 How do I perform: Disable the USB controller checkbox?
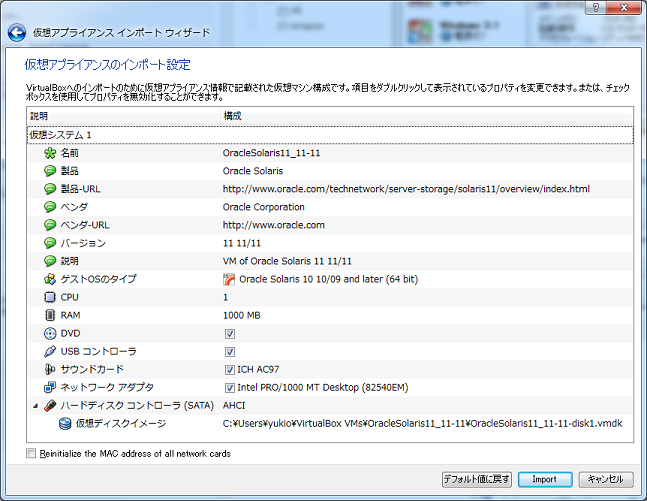tap(230, 351)
